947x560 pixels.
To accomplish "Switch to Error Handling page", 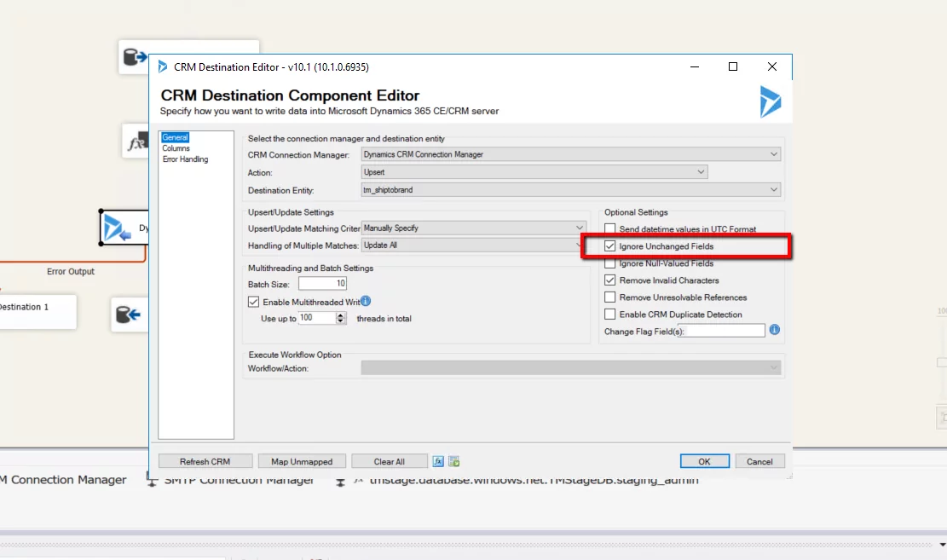I will [186, 159].
